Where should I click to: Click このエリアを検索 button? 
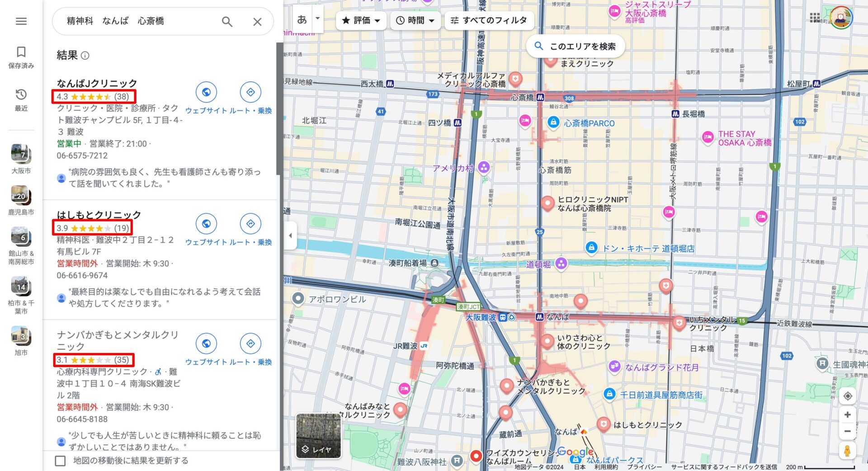tap(576, 46)
